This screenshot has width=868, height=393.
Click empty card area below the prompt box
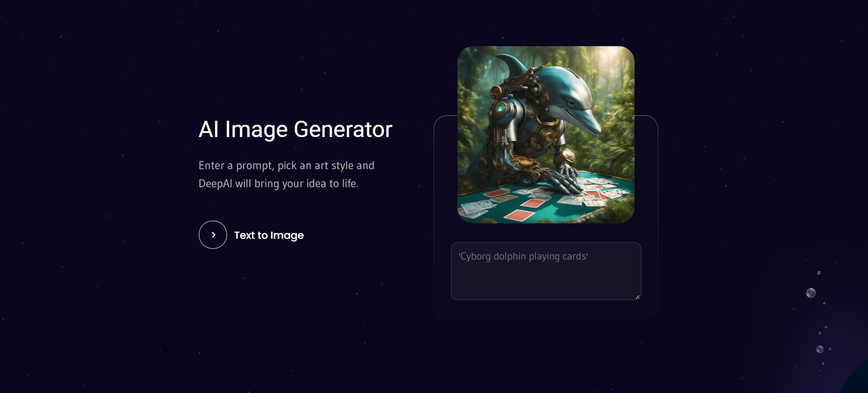(x=546, y=310)
